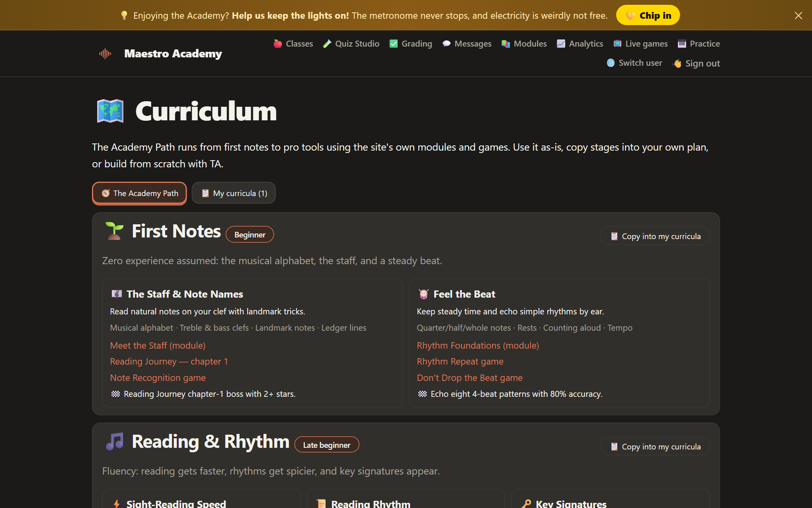The width and height of the screenshot is (812, 508).
Task: Click the checkered flag beside the chapter-1 boss goal
Action: coord(115,394)
